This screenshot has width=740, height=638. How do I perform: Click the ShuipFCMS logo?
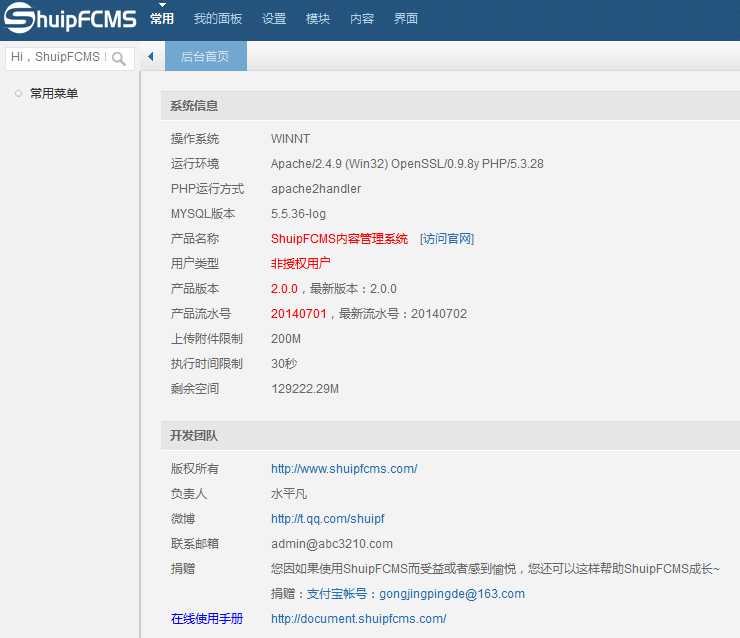tap(70, 19)
